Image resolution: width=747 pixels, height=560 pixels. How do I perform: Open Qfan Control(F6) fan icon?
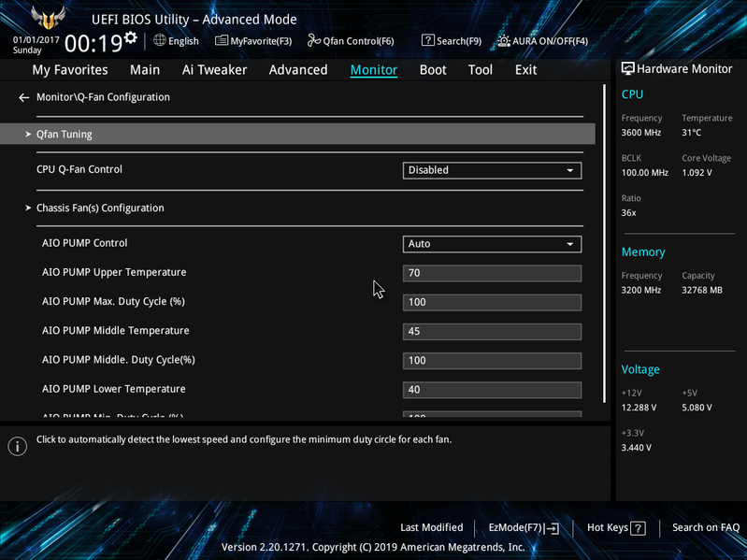[314, 41]
